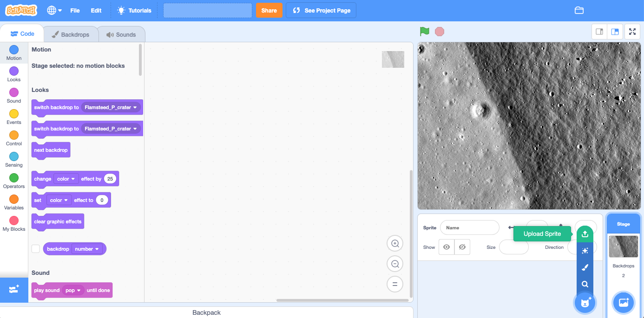Viewport: 644px width, 318px height.
Task: Click the next backdrop block
Action: pyautogui.click(x=51, y=150)
